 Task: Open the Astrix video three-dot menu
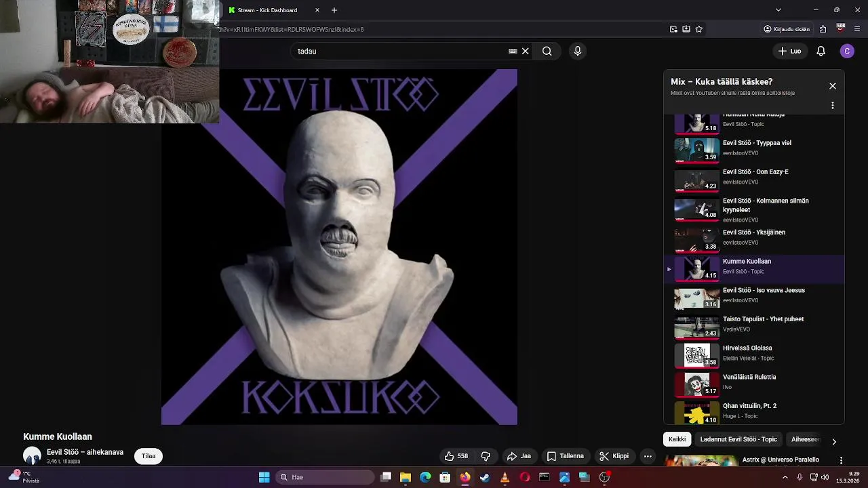coord(841,460)
